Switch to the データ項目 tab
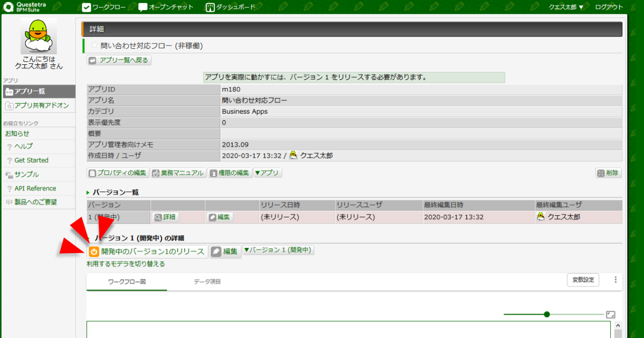644x338 pixels. (x=207, y=282)
